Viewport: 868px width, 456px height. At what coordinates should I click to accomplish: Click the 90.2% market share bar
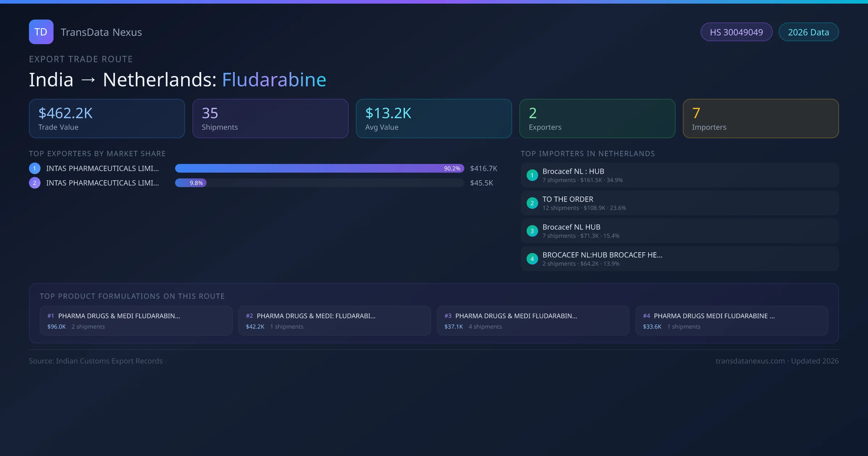[x=319, y=168]
